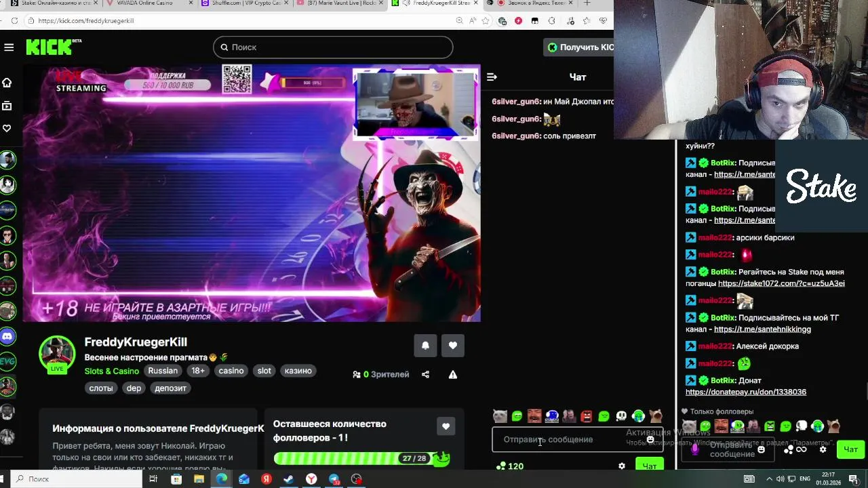This screenshot has height=488, width=868.
Task: Open Steam from the taskbar
Action: pyautogui.click(x=288, y=479)
